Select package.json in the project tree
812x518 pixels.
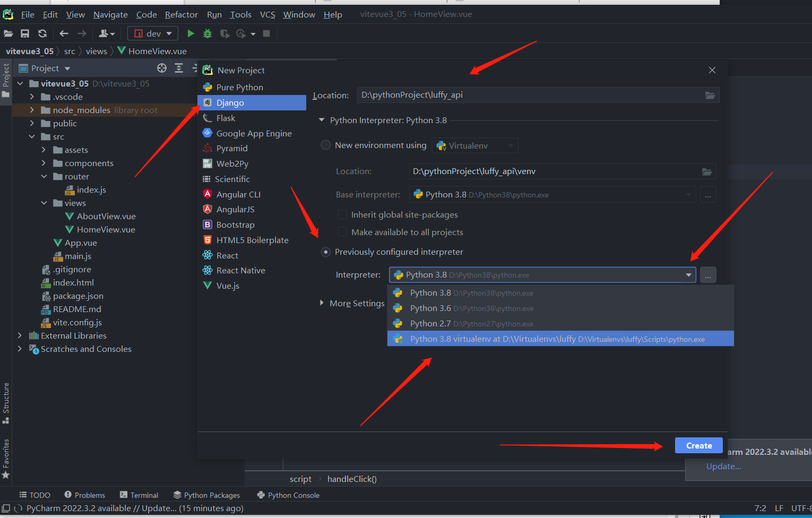coord(78,296)
